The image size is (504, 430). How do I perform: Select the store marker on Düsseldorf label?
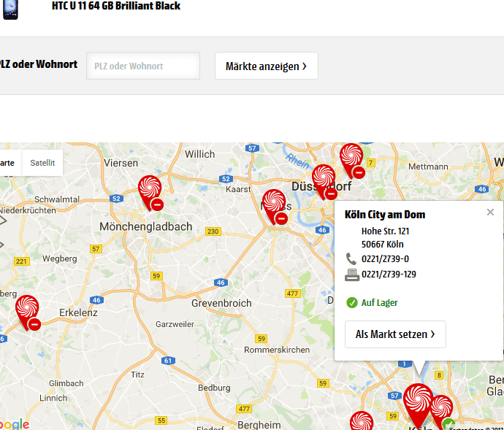point(324,182)
